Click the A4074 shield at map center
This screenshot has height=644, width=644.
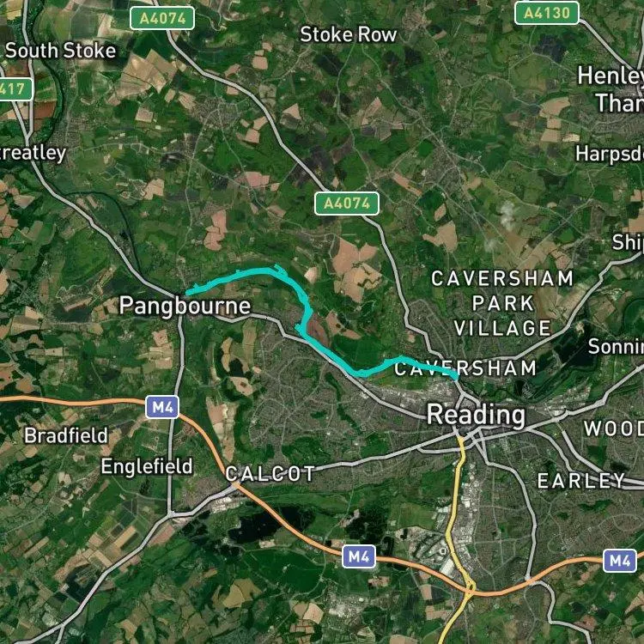347,204
